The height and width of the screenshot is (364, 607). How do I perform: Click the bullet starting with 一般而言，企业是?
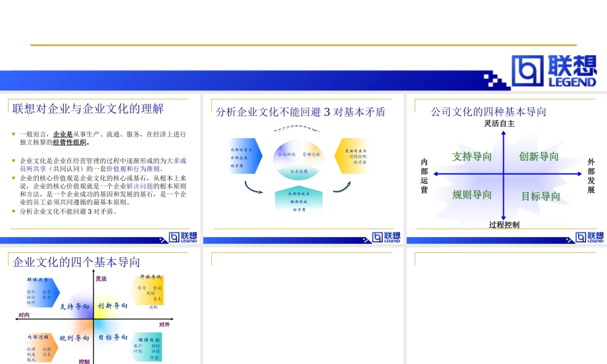click(103, 138)
